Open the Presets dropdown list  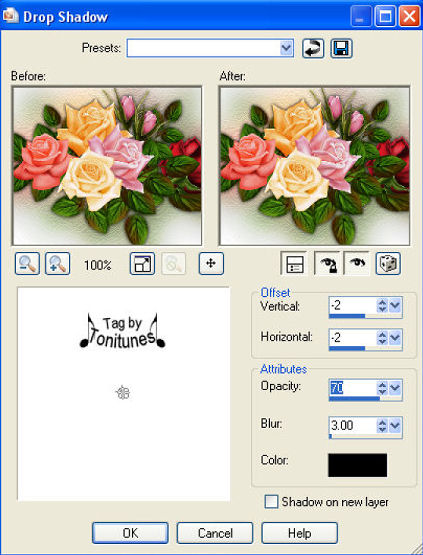point(286,48)
